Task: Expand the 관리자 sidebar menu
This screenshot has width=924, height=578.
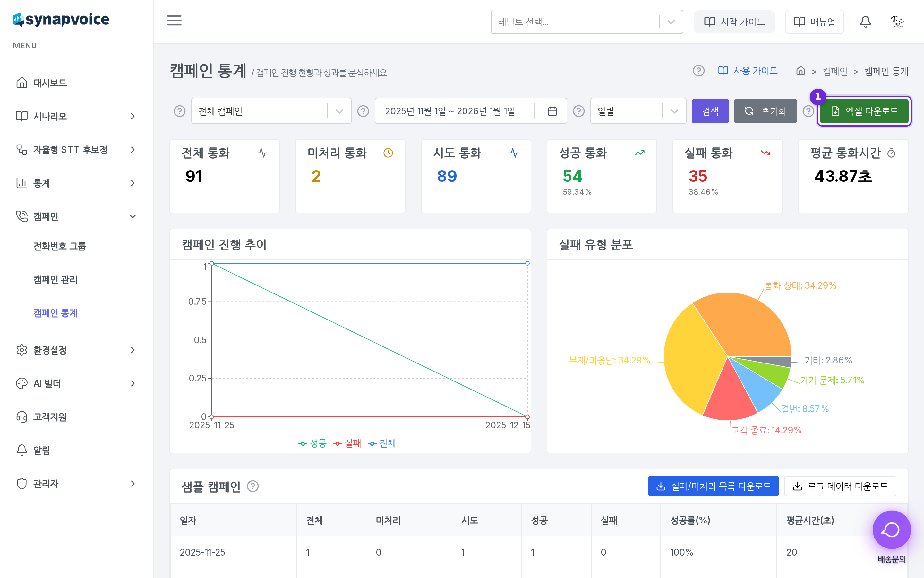Action: pyautogui.click(x=76, y=484)
